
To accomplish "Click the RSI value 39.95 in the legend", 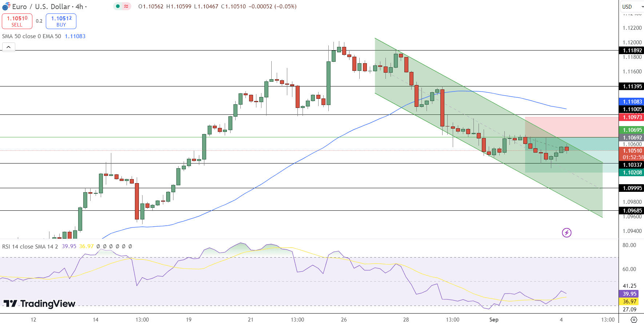I will (69, 246).
